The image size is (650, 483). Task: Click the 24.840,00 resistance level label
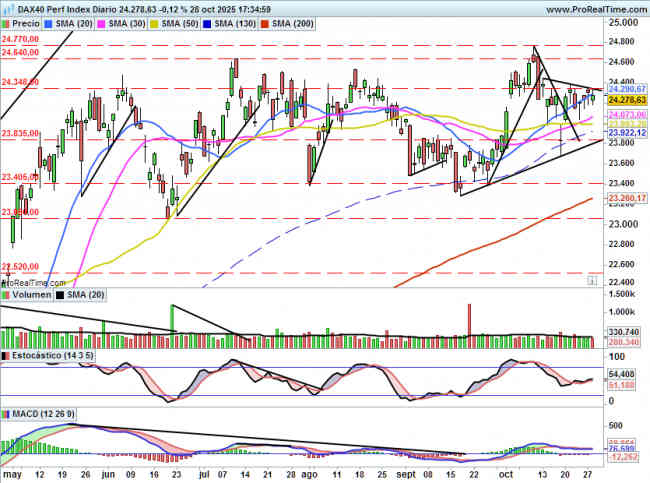tap(20, 52)
